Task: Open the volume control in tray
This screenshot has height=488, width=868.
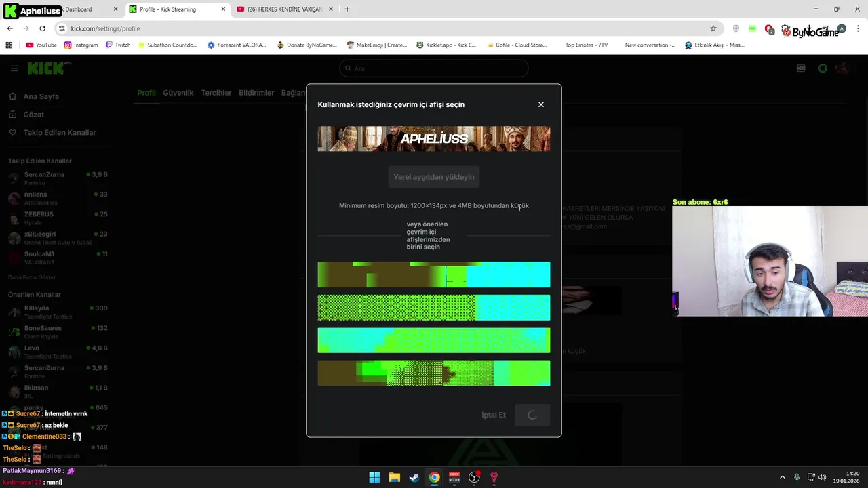Action: point(823,477)
